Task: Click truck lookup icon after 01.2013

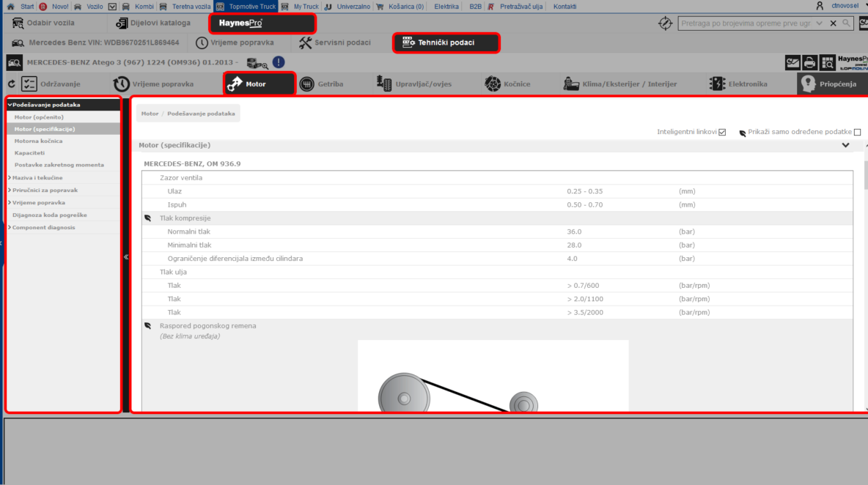Action: click(257, 64)
